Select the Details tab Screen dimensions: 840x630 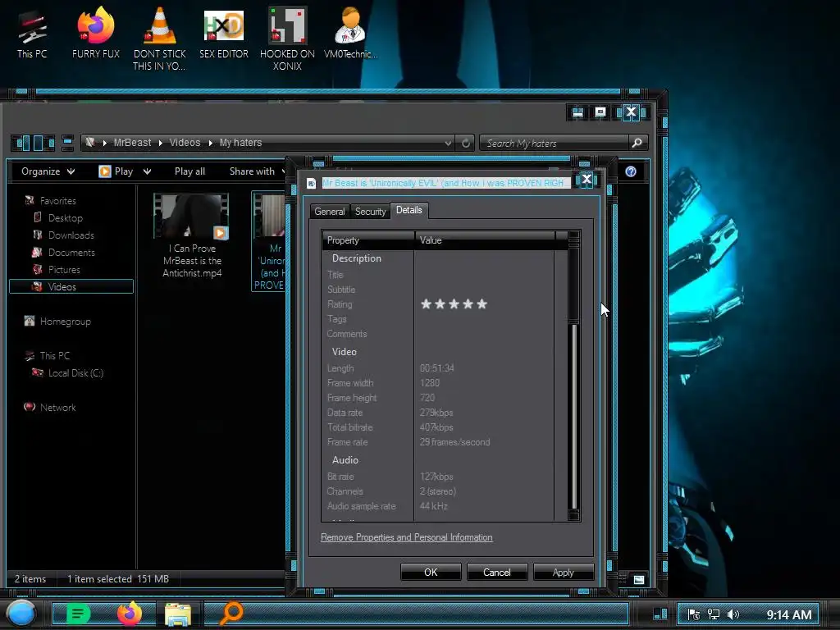pos(409,210)
